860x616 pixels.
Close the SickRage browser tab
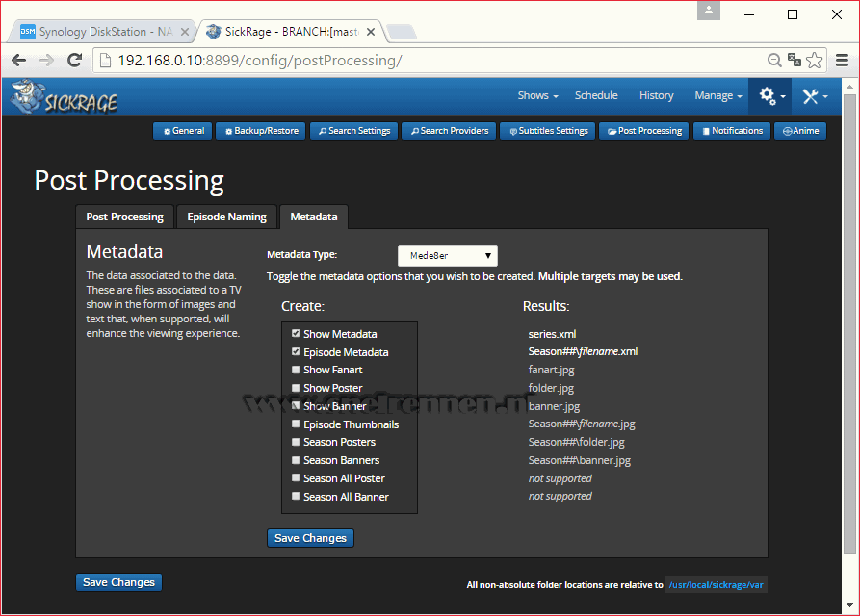(371, 32)
